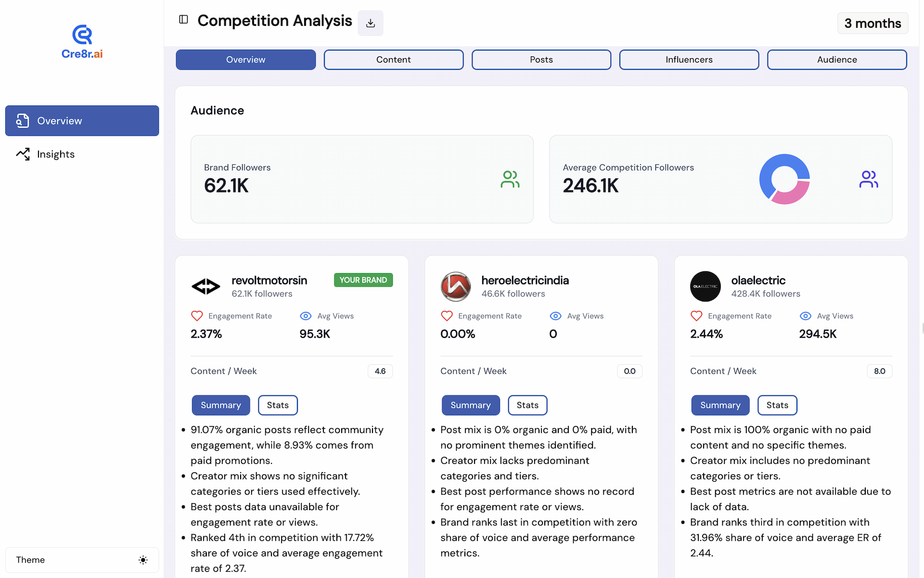Click the heroelectricindia brand logo
The height and width of the screenshot is (578, 924).
tap(456, 287)
